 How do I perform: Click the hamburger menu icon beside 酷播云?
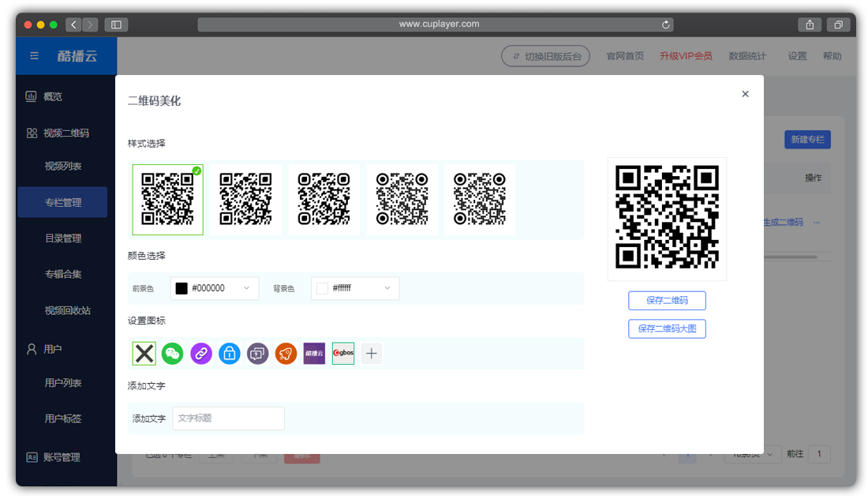(34, 56)
